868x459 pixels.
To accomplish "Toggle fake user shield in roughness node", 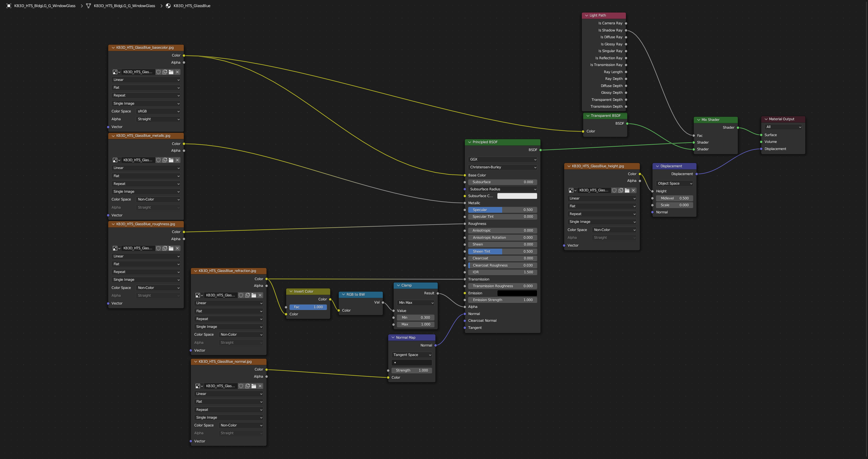I will click(x=158, y=248).
